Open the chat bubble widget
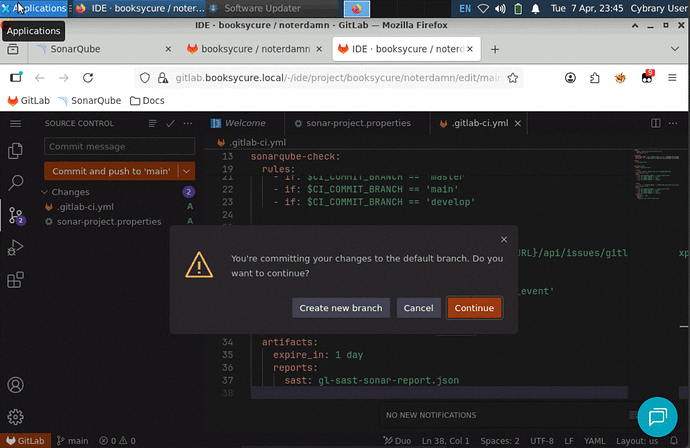Viewport: 690px width, 448px height. pos(658,415)
